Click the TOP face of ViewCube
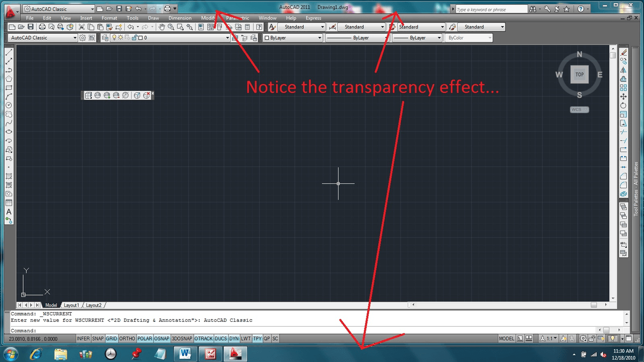This screenshot has width=644, height=362. (580, 75)
